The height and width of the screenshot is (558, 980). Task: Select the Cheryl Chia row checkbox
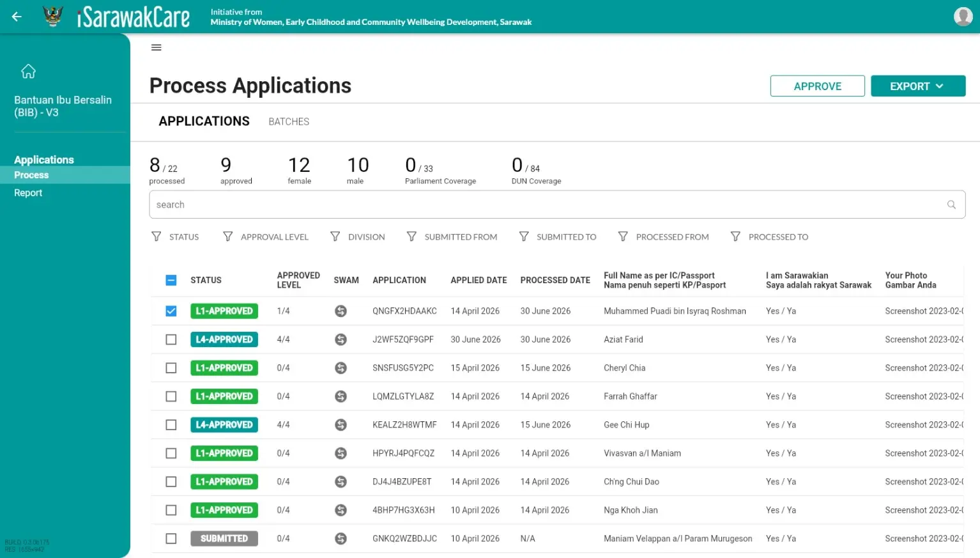coord(171,368)
